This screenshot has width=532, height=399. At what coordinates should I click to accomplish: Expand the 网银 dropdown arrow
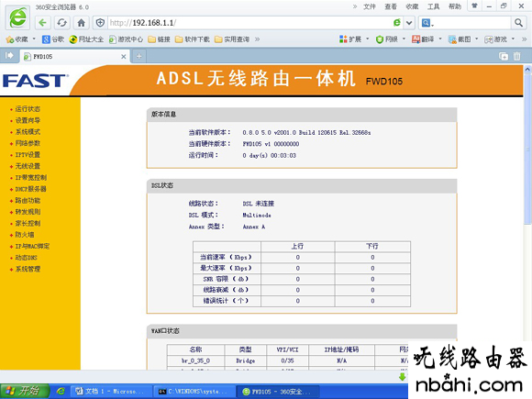click(405, 39)
